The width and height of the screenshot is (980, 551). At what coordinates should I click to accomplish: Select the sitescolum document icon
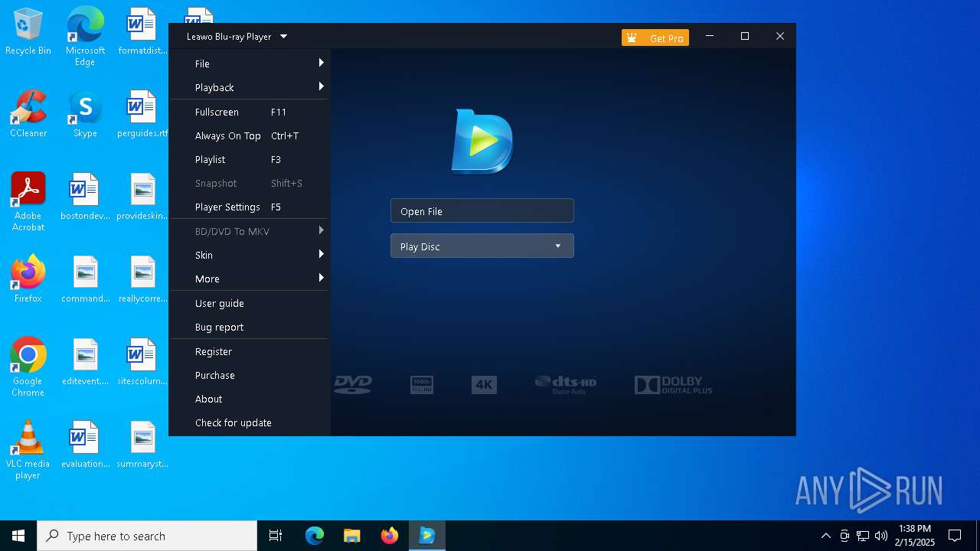142,362
